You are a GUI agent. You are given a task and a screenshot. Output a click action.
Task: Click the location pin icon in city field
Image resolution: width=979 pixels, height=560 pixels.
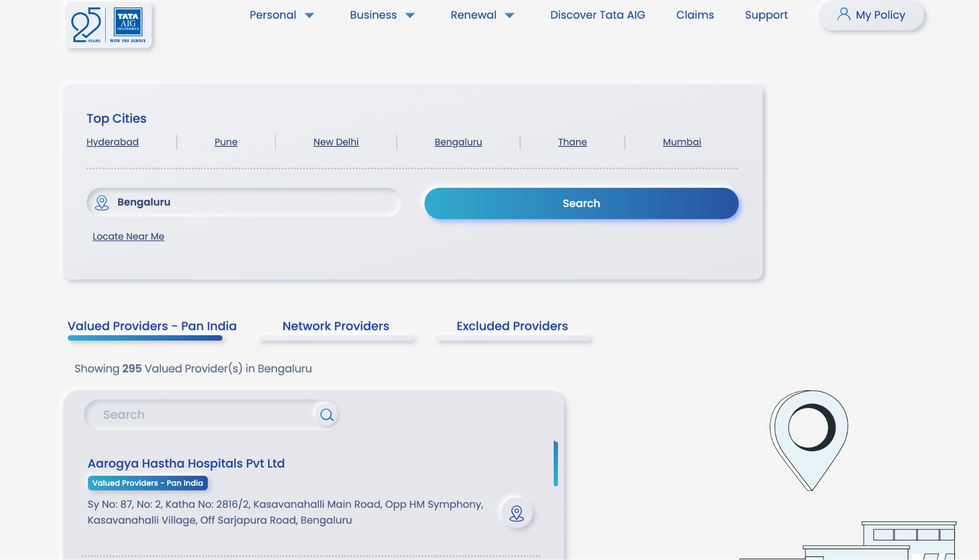coord(102,203)
